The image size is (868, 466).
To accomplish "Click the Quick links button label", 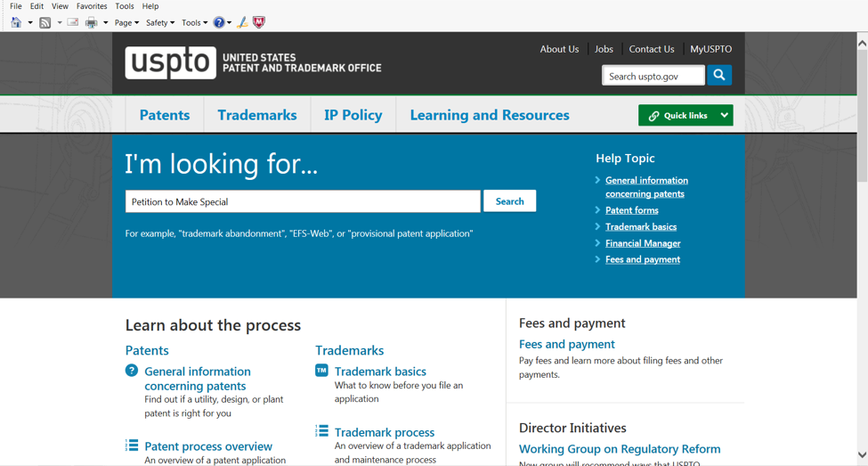I will coord(685,116).
